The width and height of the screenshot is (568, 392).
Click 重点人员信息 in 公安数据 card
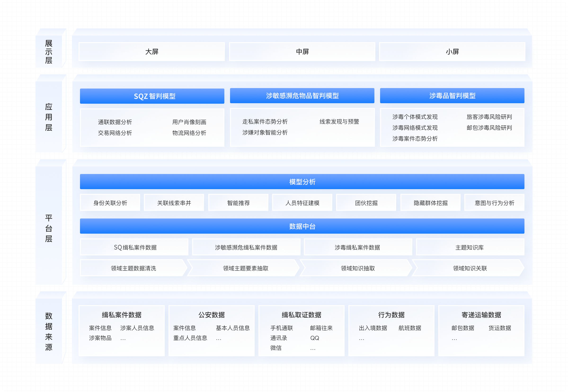pos(190,338)
